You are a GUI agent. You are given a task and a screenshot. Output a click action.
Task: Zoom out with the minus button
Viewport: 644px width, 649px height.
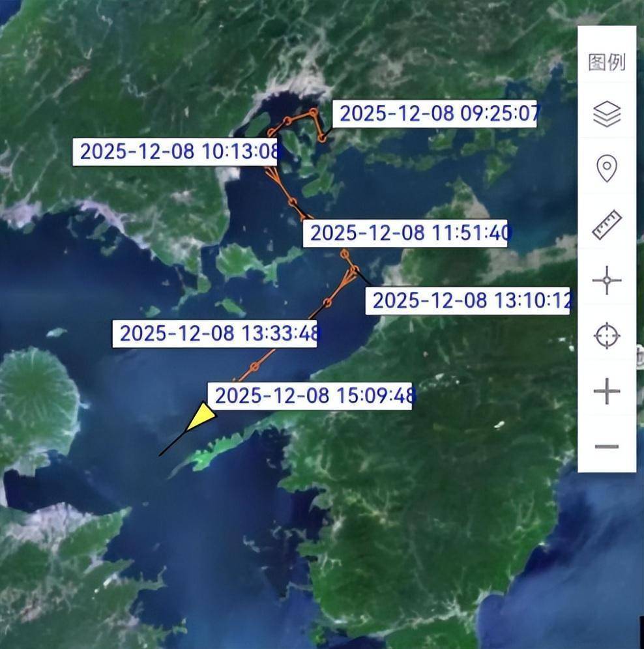pyautogui.click(x=606, y=447)
